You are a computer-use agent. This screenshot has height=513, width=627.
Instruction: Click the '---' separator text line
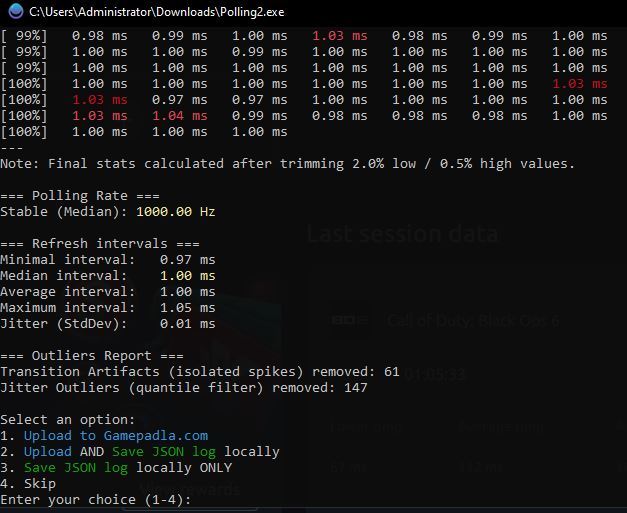point(12,148)
